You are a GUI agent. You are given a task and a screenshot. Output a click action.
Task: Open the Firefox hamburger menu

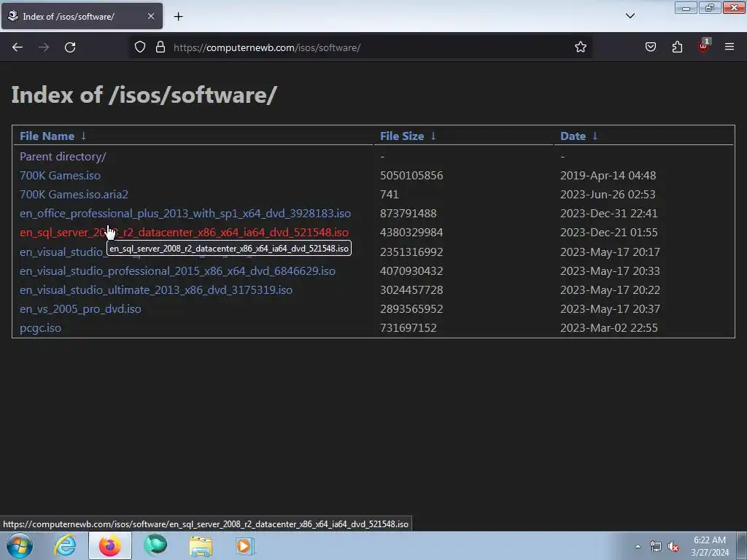[729, 47]
